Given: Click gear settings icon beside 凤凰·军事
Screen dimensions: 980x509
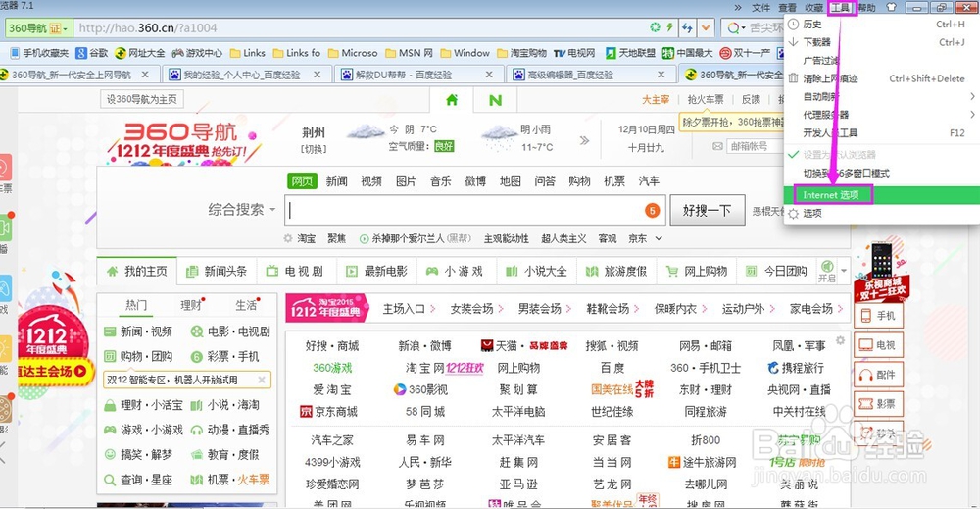Looking at the screenshot, I should click(841, 340).
